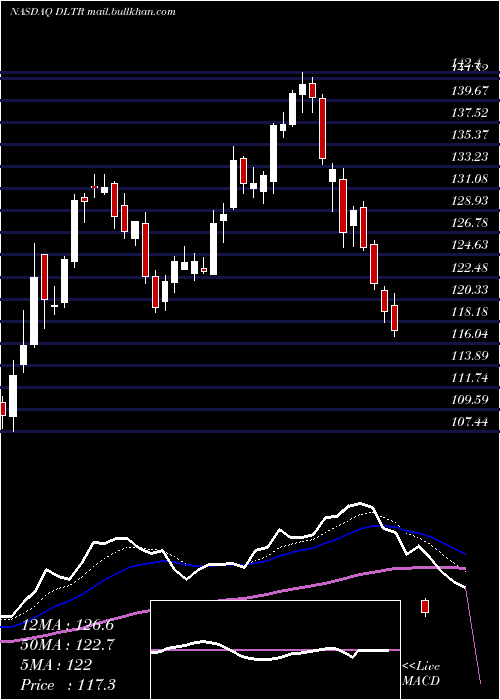Viewport: 500px width, 700px height.
Task: Click the 133.23 price level label
Action: click(468, 157)
